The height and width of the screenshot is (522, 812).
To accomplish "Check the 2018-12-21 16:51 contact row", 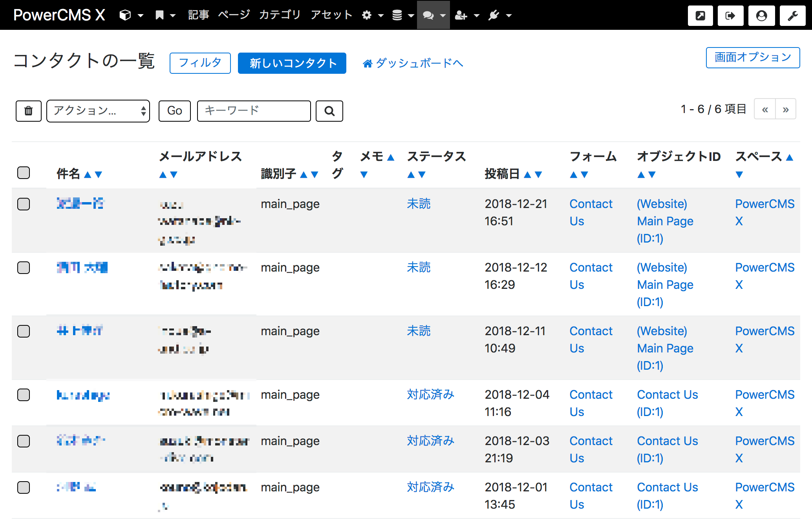I will pyautogui.click(x=24, y=204).
